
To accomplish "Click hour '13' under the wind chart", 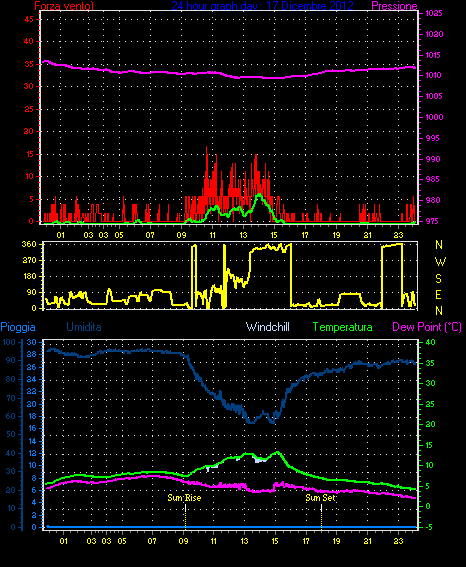I will click(243, 235).
